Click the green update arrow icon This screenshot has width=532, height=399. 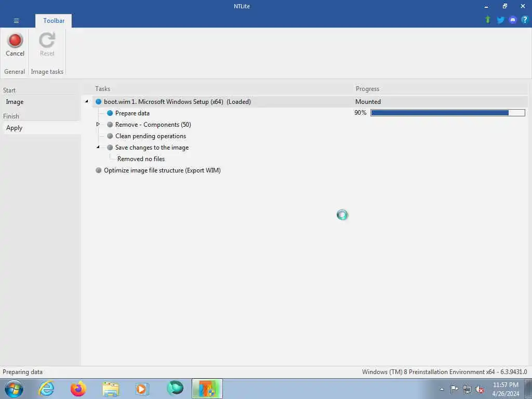488,20
